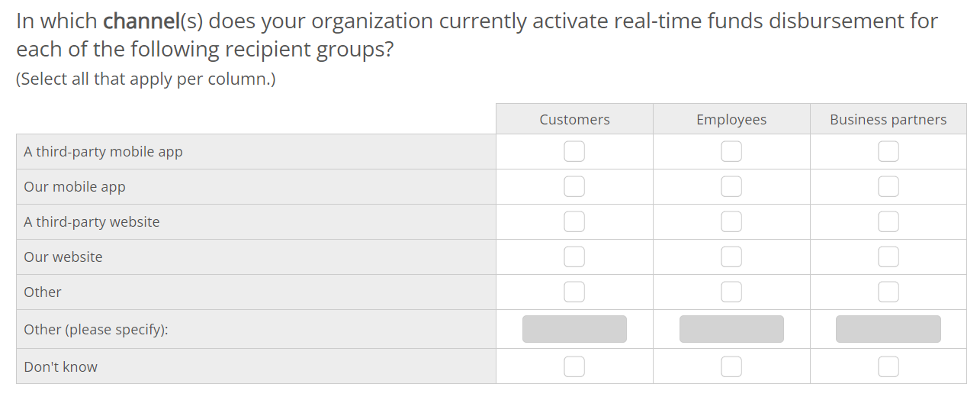Check Our website in Employees column
Viewport: 980px width, 397px height.
click(x=731, y=257)
